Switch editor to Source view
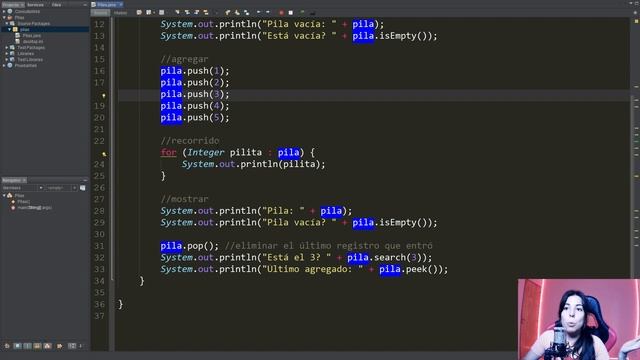 click(x=100, y=13)
